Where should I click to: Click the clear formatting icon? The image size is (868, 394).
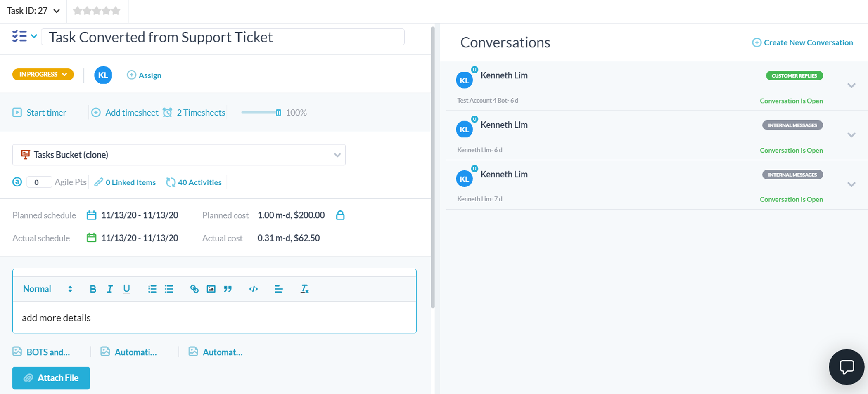pos(304,289)
